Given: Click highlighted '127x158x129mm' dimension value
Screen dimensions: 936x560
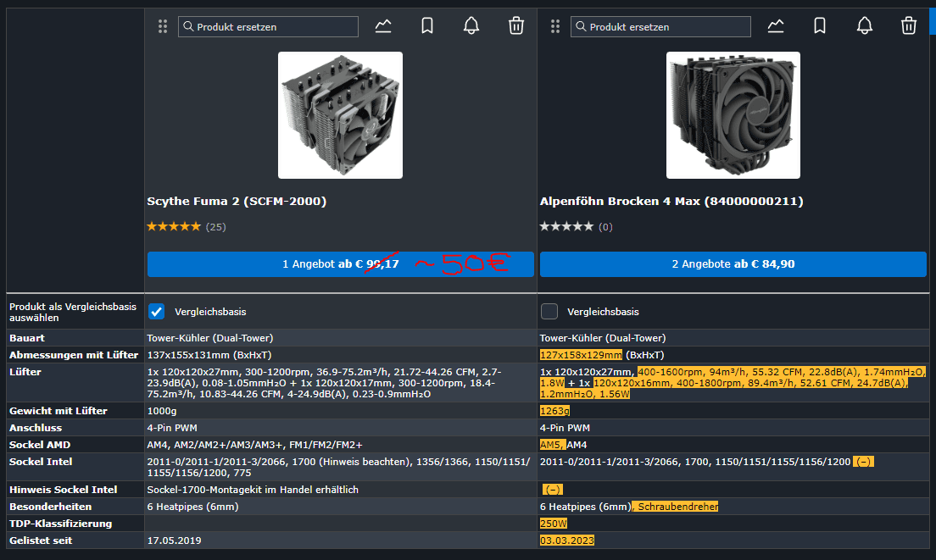Looking at the screenshot, I should pyautogui.click(x=581, y=355).
